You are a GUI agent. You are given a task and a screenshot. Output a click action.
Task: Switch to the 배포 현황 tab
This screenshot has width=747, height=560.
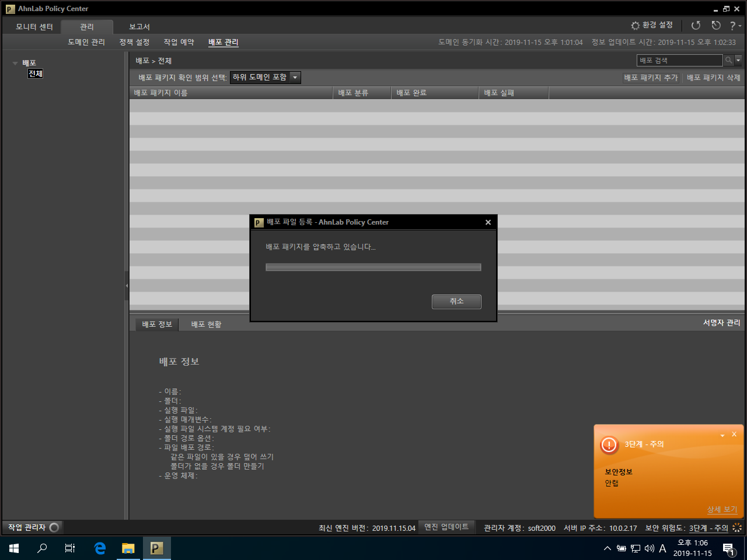tap(206, 324)
